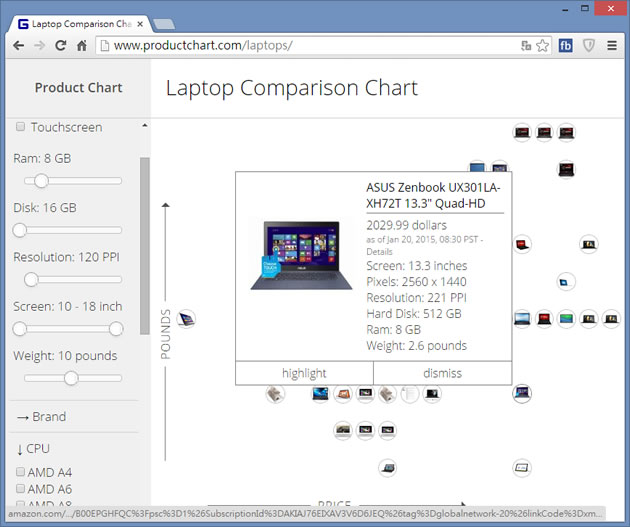Reload the page with the refresh icon
The image size is (630, 527).
(61, 46)
